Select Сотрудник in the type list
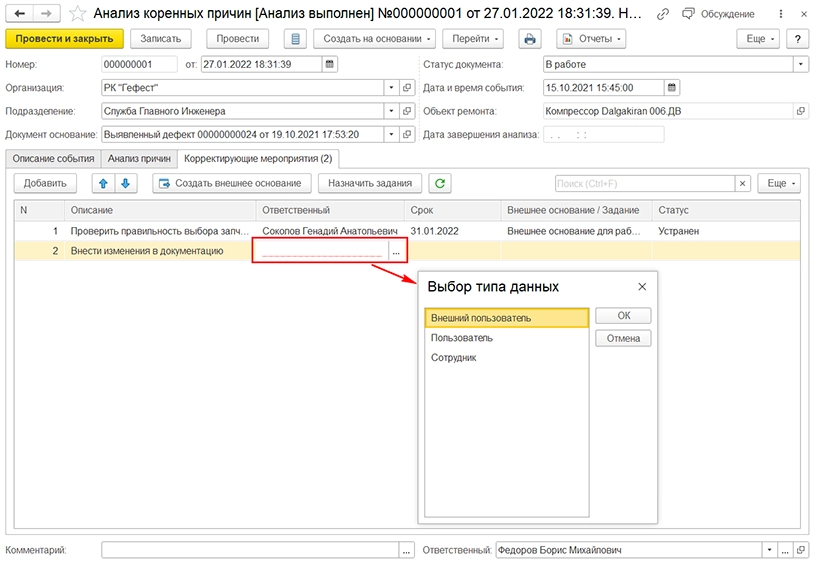Screen dimensions: 820x566 click(x=453, y=358)
